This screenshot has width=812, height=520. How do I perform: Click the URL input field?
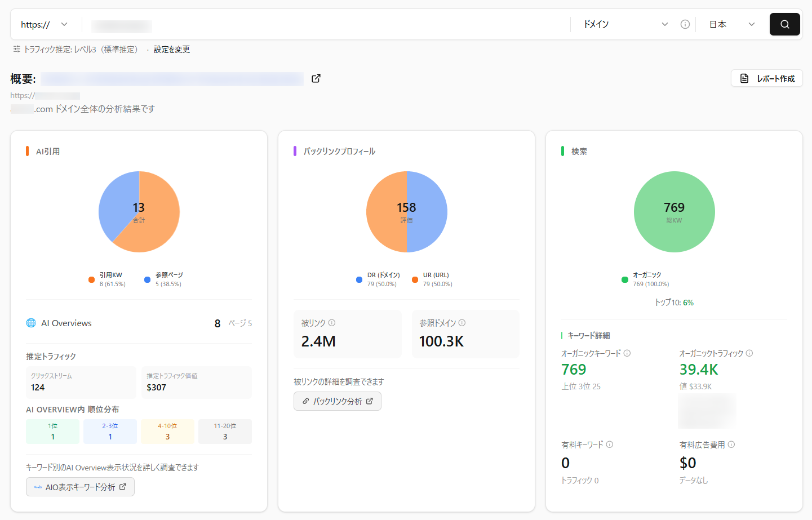[x=327, y=25]
